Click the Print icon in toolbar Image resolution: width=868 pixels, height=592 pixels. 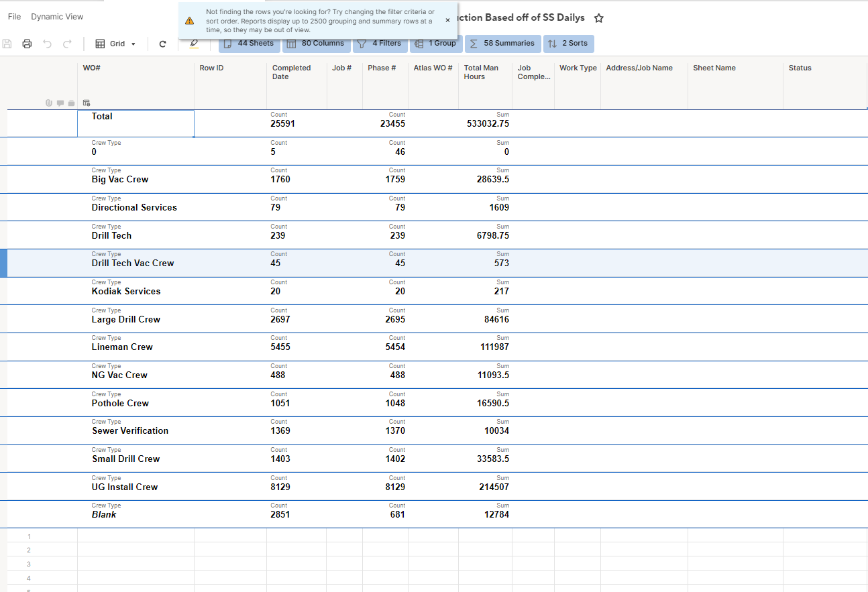pos(27,44)
